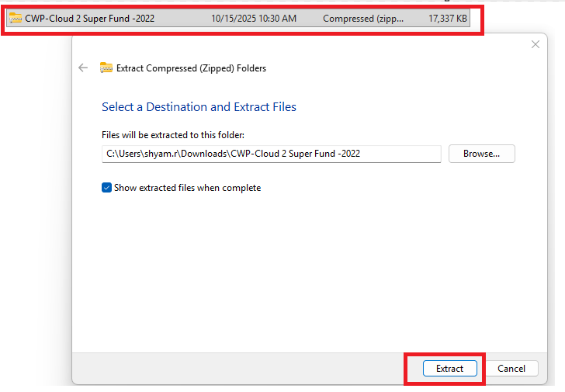
Task: Click the gray footer bar left of Extract
Action: coord(233,368)
